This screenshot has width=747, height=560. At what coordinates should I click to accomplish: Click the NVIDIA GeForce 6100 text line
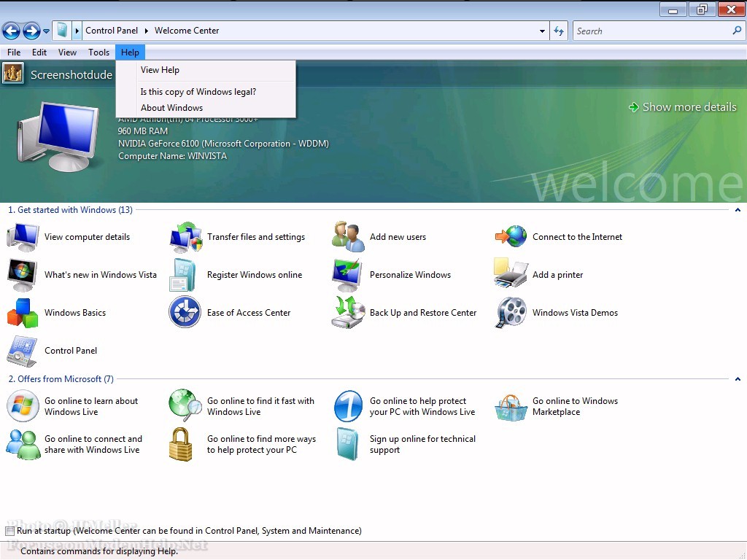tap(223, 144)
